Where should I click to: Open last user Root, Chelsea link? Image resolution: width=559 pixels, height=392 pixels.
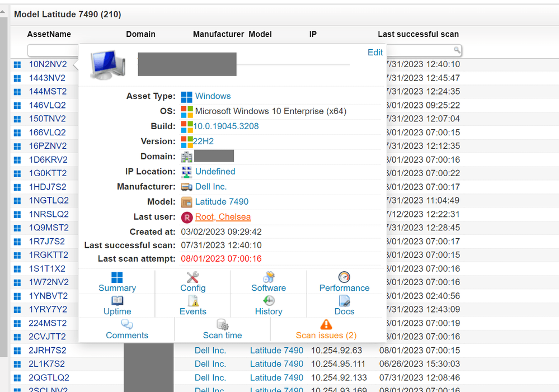(x=223, y=217)
